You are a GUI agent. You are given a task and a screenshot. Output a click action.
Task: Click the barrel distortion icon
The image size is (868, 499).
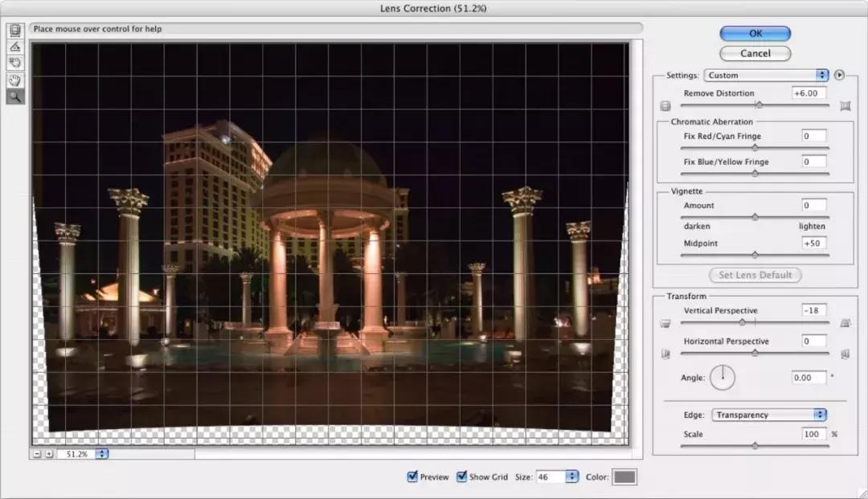[x=665, y=106]
